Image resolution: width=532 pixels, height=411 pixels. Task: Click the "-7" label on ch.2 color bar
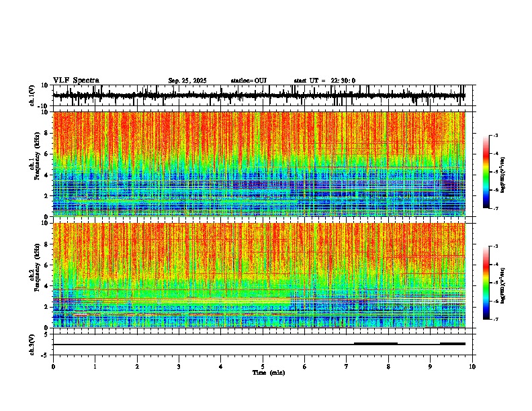click(495, 319)
